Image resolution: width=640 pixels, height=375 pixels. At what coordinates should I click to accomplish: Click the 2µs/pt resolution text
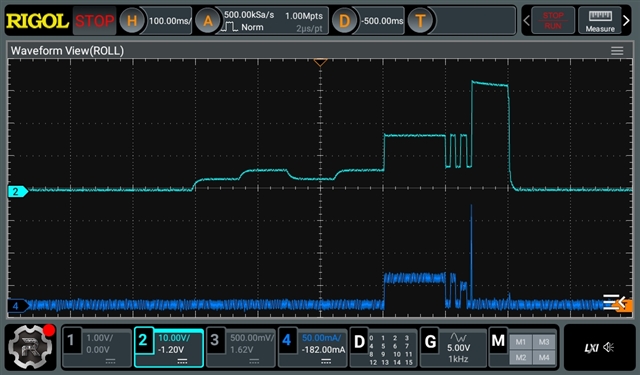point(309,29)
